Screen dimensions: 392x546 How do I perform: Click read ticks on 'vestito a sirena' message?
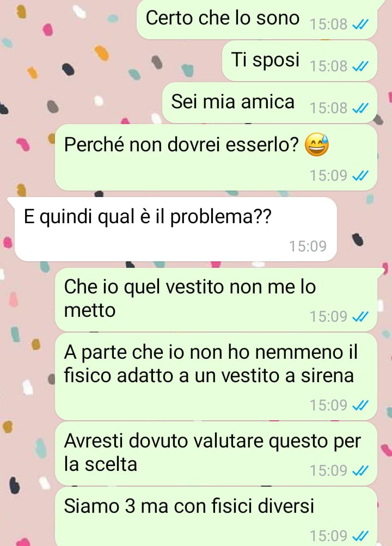tap(360, 405)
